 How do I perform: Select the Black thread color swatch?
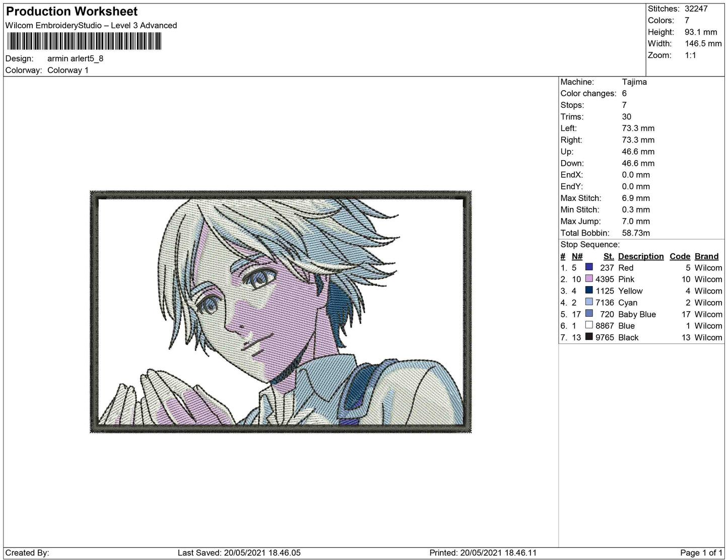[589, 337]
